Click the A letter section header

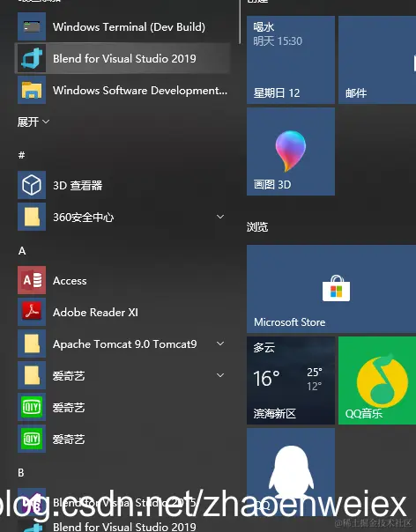click(x=22, y=251)
